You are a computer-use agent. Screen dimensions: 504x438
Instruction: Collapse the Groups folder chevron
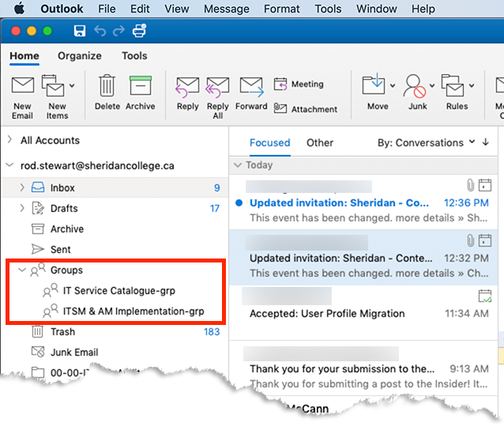click(x=22, y=270)
